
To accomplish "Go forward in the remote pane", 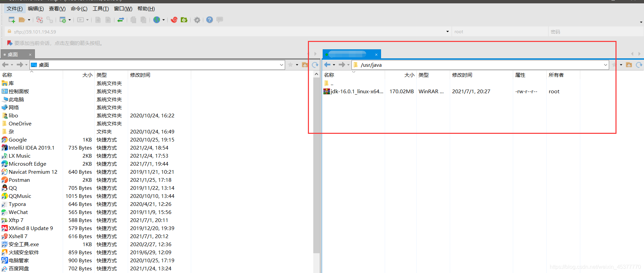I will (342, 65).
